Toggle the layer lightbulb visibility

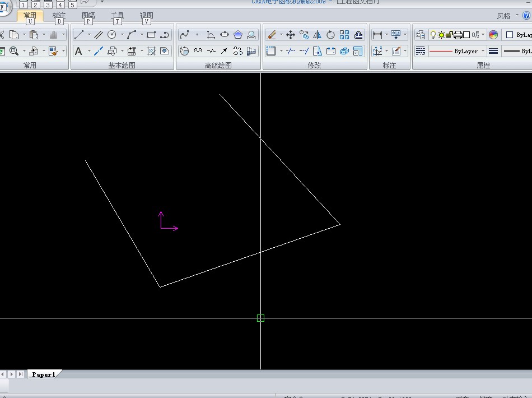pos(433,35)
